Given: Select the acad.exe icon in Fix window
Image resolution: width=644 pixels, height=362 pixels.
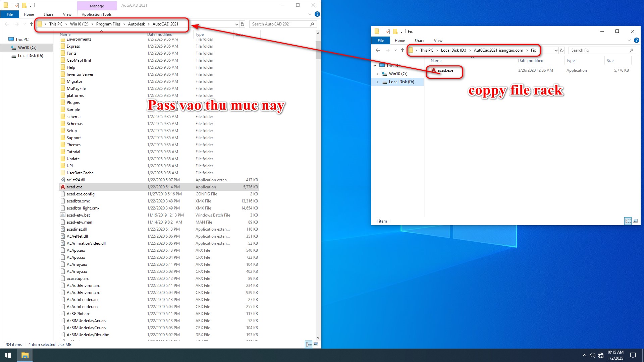Looking at the screenshot, I should (x=434, y=70).
